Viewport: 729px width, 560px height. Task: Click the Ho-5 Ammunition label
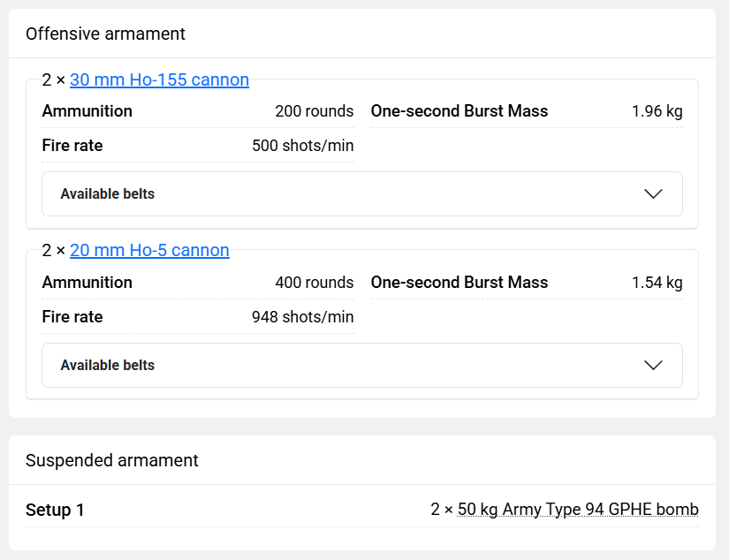tap(87, 283)
